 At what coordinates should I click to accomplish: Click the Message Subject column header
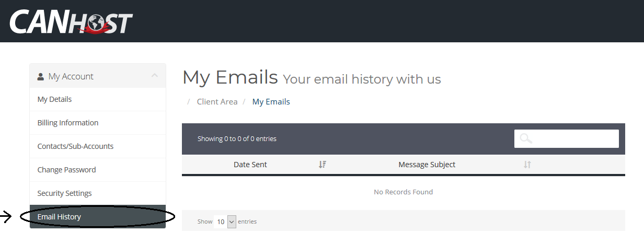tap(427, 165)
